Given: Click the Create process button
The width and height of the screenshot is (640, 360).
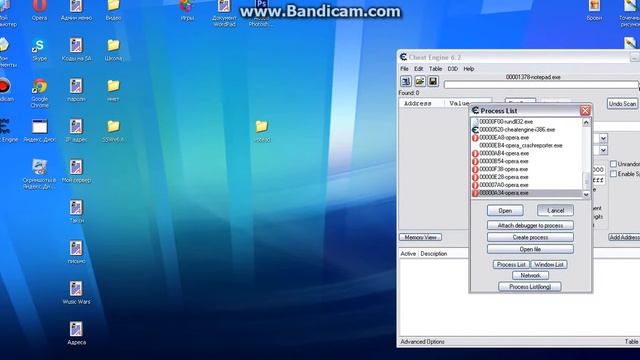Looking at the screenshot, I should tap(530, 237).
